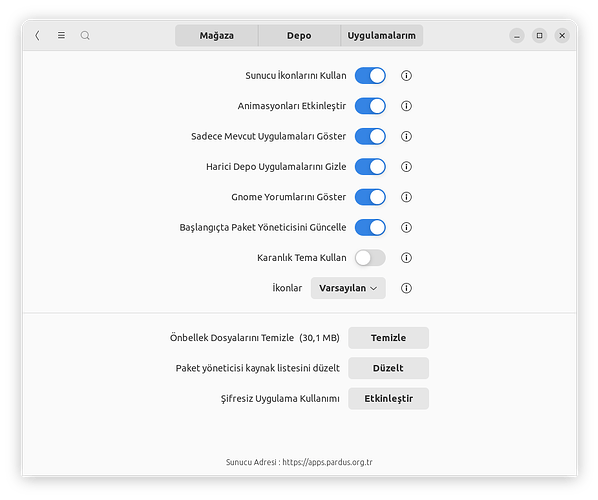Viewport: 598px width, 500px height.
Task: Click the Gnome Yorumlarını Göster label
Action: click(288, 197)
